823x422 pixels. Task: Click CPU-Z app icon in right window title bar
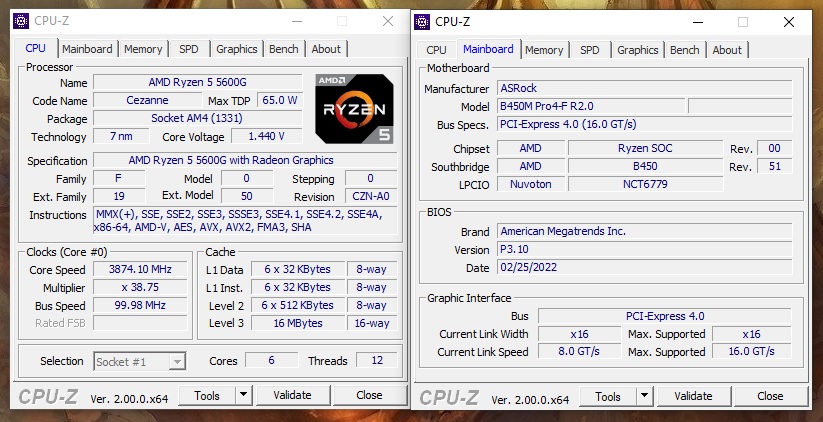421,22
